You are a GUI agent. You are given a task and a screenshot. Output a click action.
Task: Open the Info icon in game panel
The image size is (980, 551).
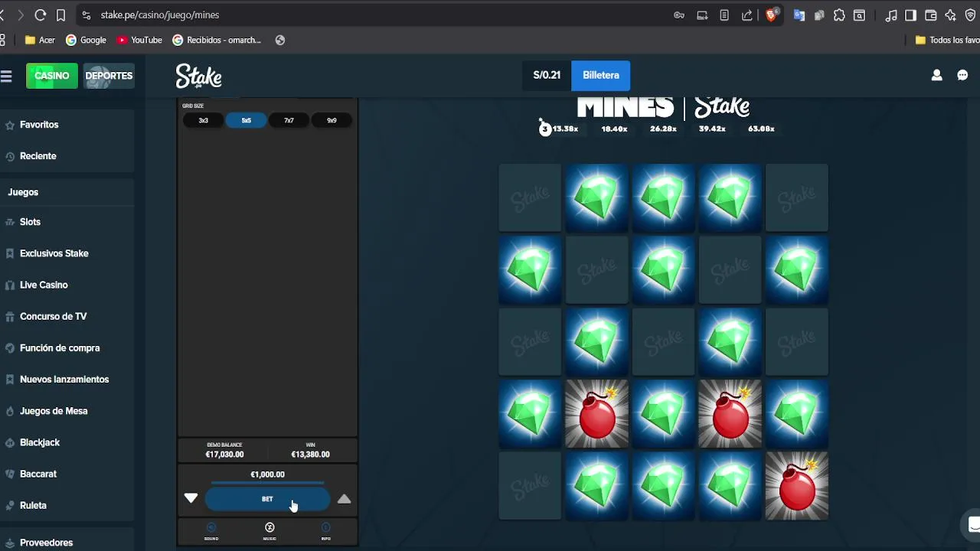325,530
